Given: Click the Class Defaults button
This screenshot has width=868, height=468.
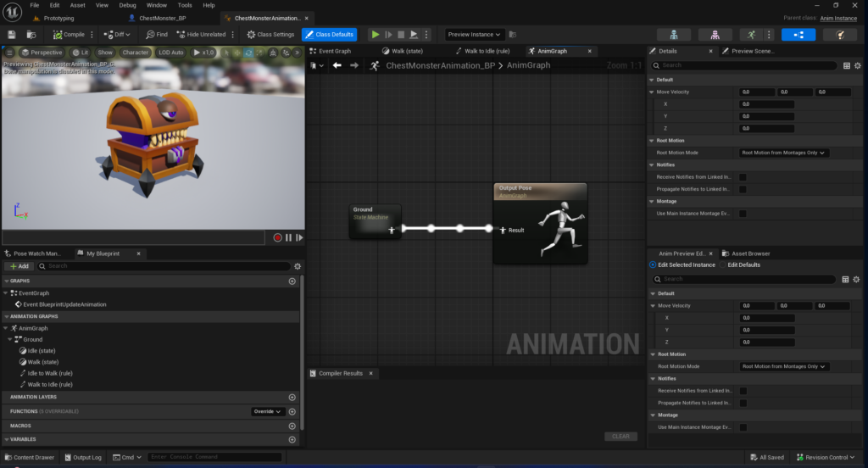Looking at the screenshot, I should click(x=330, y=35).
